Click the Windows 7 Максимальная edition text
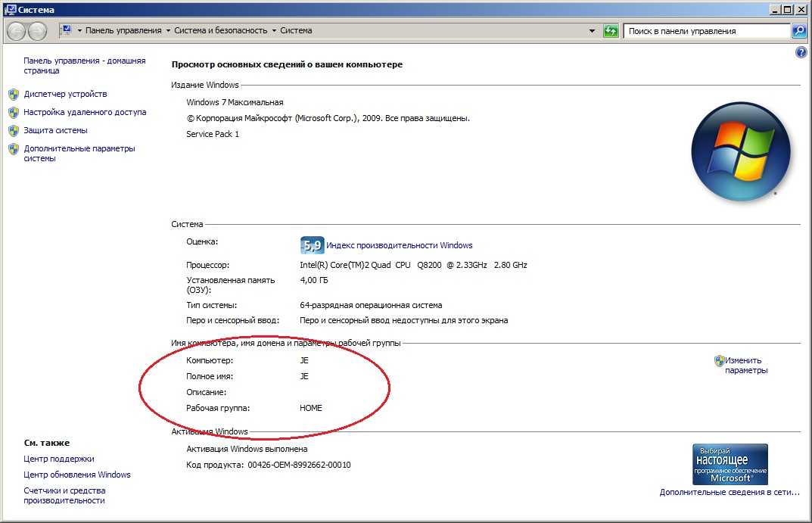 (235, 102)
